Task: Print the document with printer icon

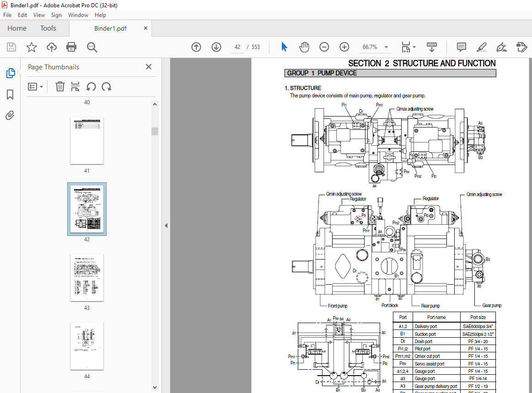Action: coord(71,47)
